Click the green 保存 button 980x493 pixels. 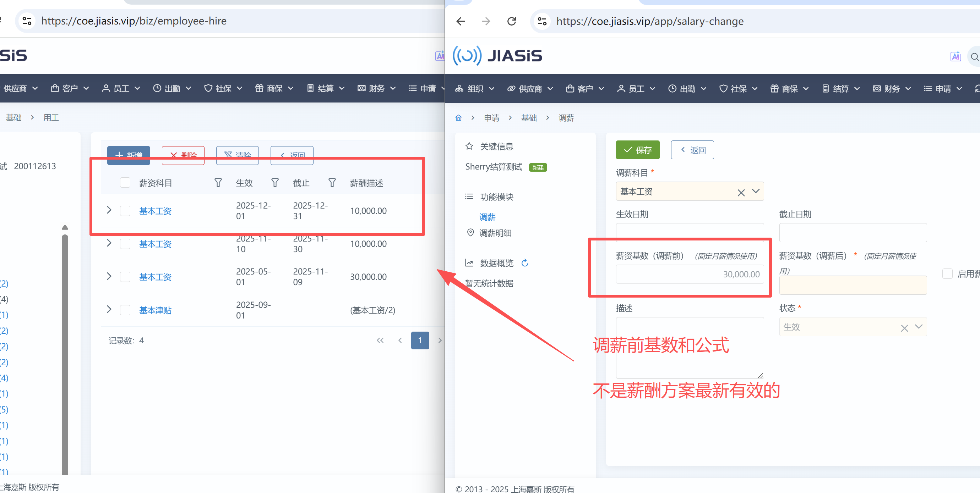pyautogui.click(x=637, y=150)
